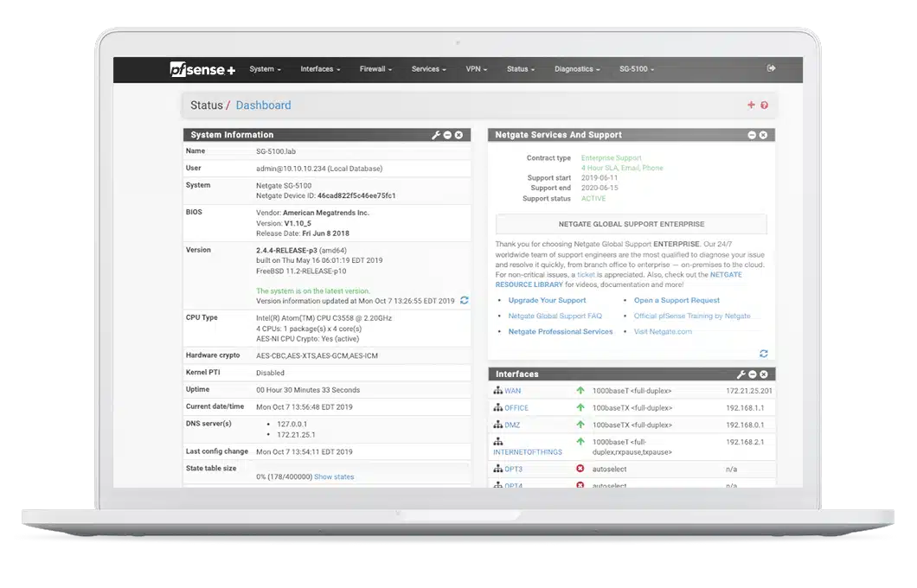Minimize the Netgate Services And Support widget
This screenshot has height=588, width=917.
pos(752,135)
